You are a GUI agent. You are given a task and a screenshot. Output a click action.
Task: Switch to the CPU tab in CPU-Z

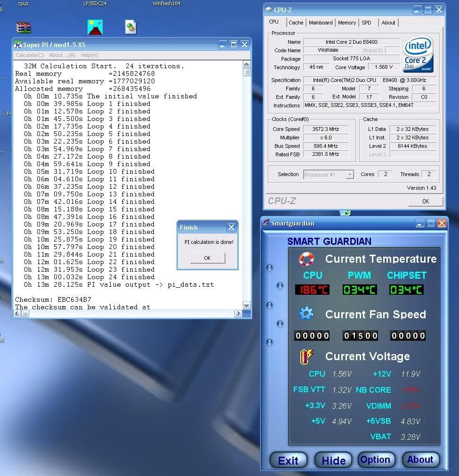point(274,22)
